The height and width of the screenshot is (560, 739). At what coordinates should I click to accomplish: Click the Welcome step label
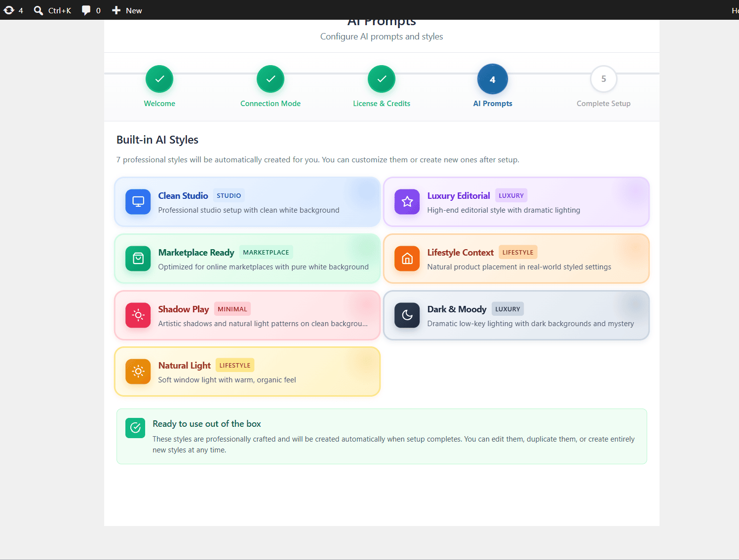tap(159, 104)
